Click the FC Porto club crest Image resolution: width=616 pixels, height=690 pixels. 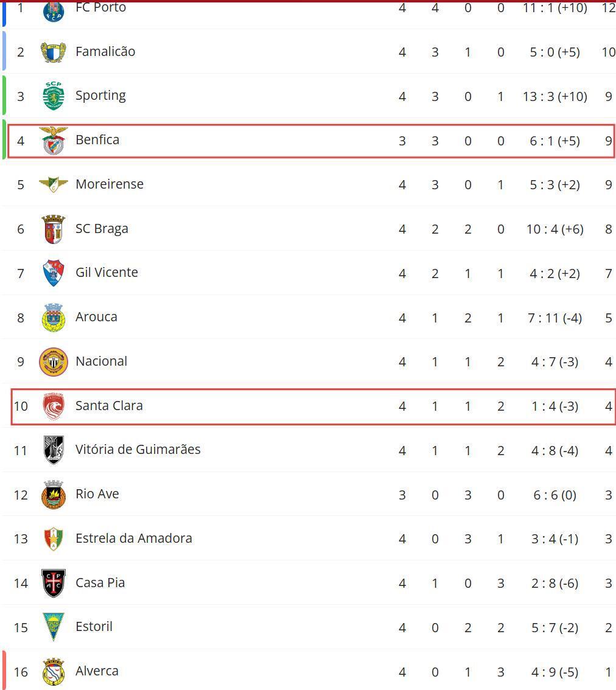[x=54, y=10]
